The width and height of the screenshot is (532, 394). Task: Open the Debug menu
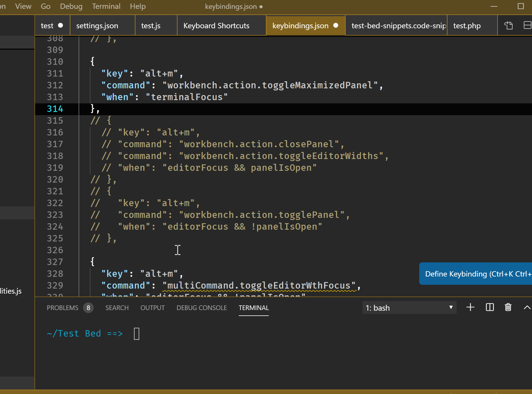[71, 6]
